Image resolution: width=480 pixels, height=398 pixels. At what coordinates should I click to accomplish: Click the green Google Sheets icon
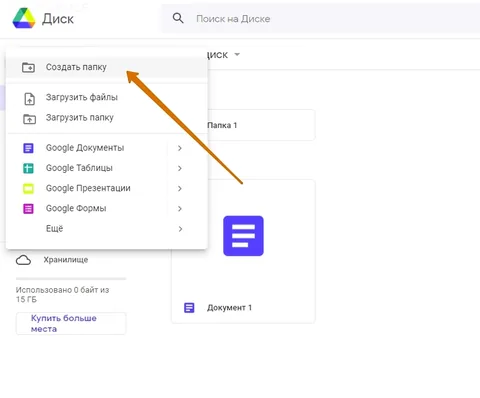click(28, 168)
